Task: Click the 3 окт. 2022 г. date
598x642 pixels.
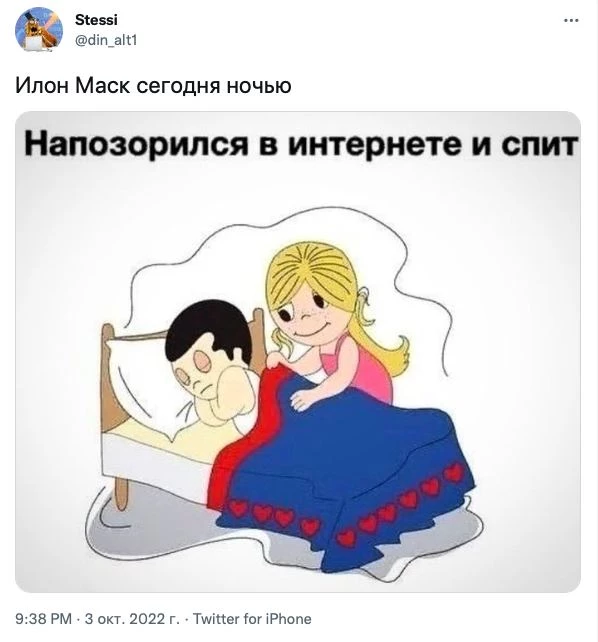Action: 132,618
